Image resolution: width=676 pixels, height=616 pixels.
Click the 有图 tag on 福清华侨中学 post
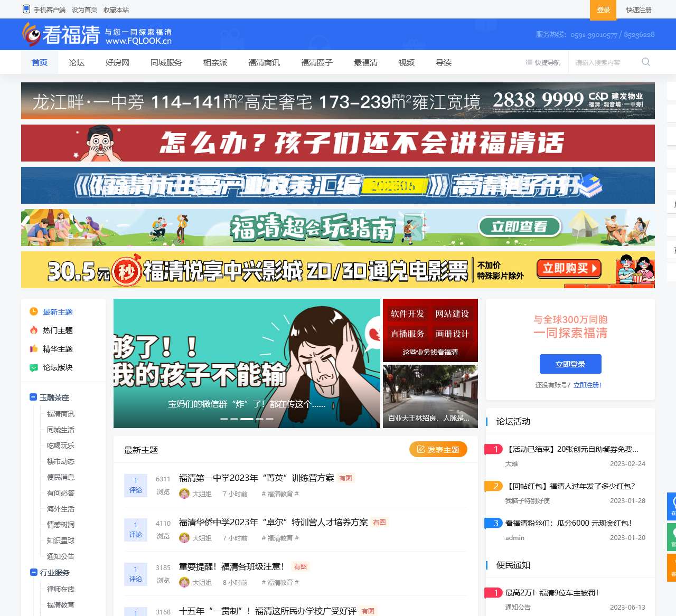[x=380, y=523]
